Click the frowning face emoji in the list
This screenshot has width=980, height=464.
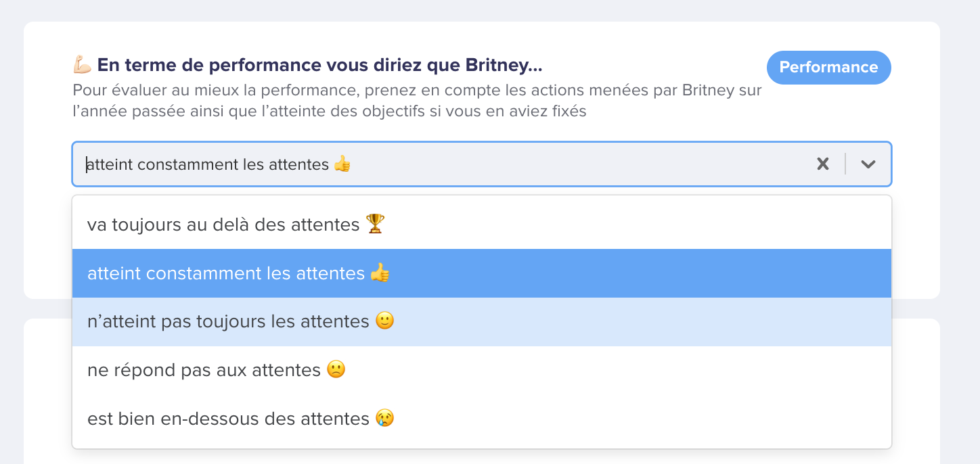tap(336, 370)
